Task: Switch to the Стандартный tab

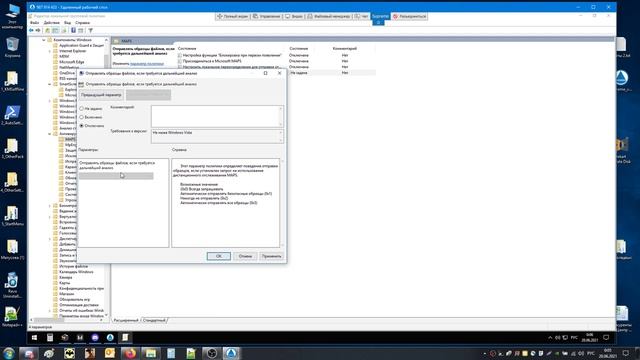Action: coord(154,320)
